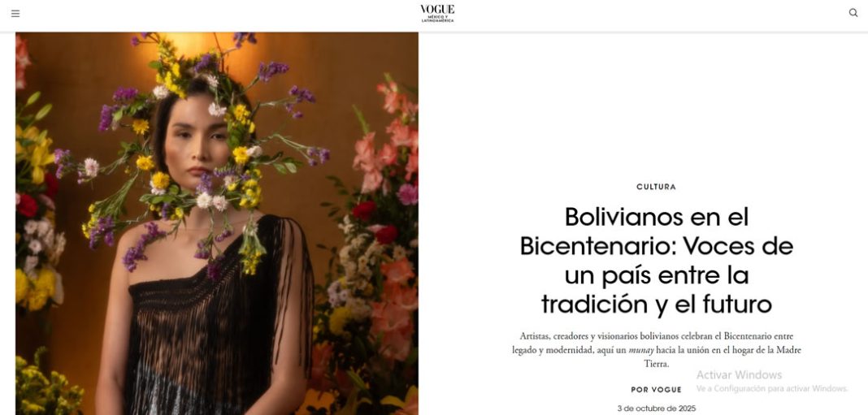The width and height of the screenshot is (868, 415).
Task: Select the POR VOGUE byline
Action: (656, 390)
